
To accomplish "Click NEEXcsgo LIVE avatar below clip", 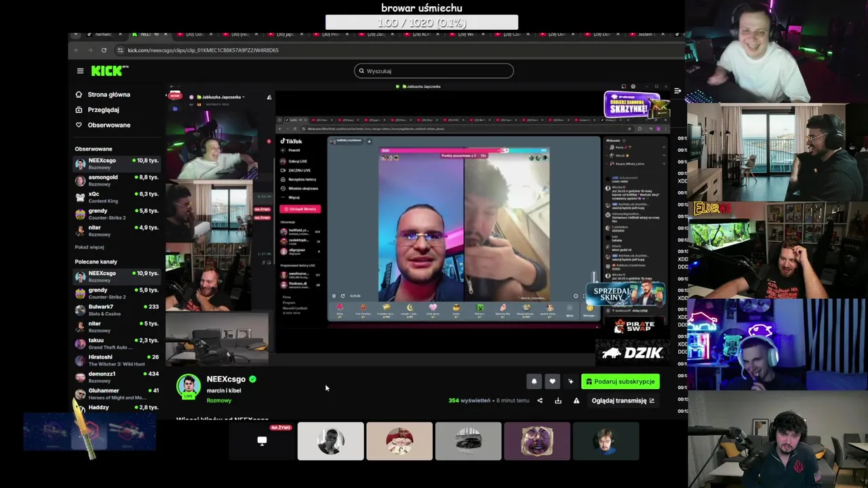I will [x=189, y=386].
